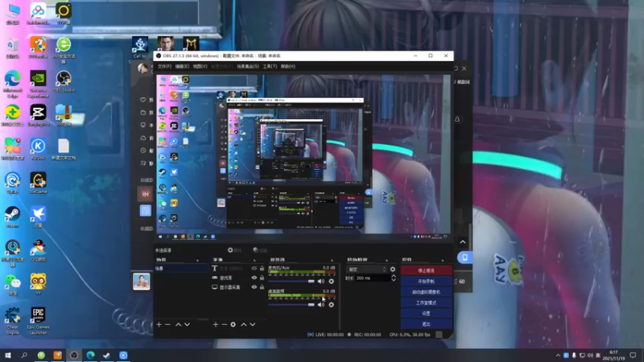Click the red 停止推流 stop streaming button
Viewport: 644px width, 362px height.
coord(427,270)
